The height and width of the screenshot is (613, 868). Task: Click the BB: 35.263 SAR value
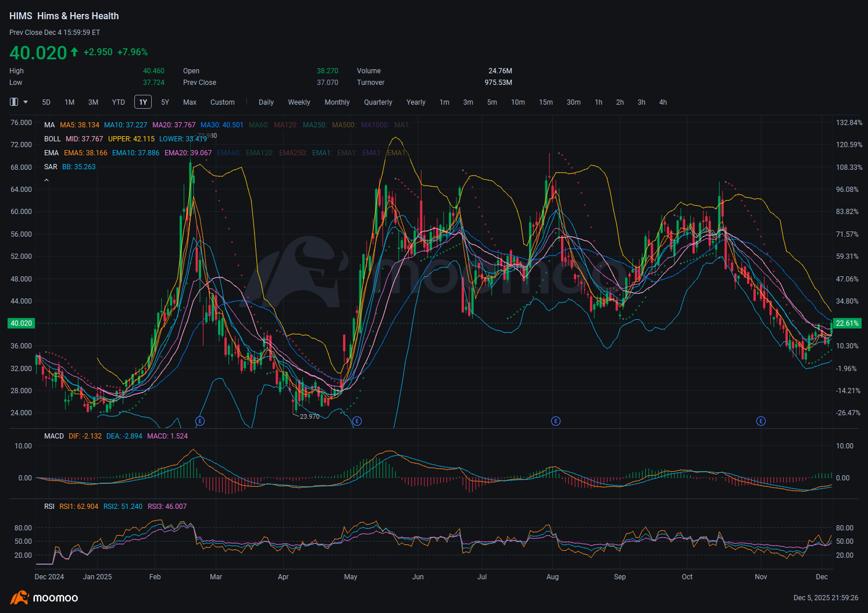79,167
